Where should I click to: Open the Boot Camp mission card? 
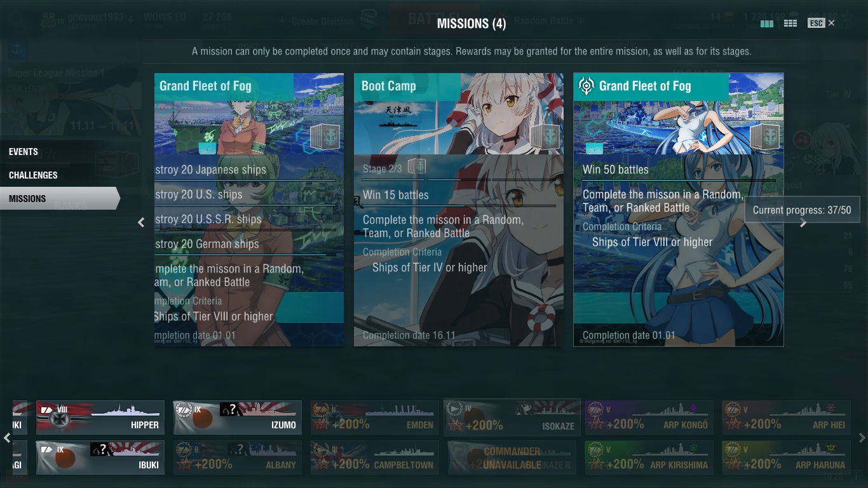tap(459, 210)
